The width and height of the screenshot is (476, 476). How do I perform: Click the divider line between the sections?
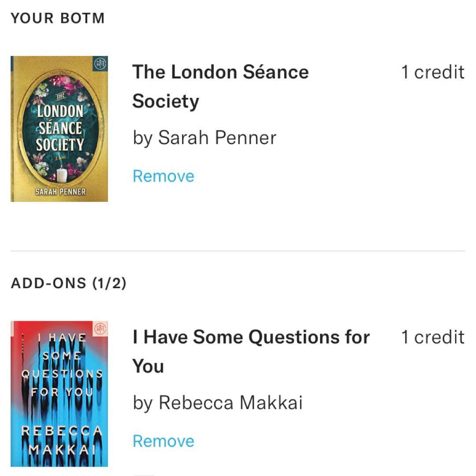238,251
